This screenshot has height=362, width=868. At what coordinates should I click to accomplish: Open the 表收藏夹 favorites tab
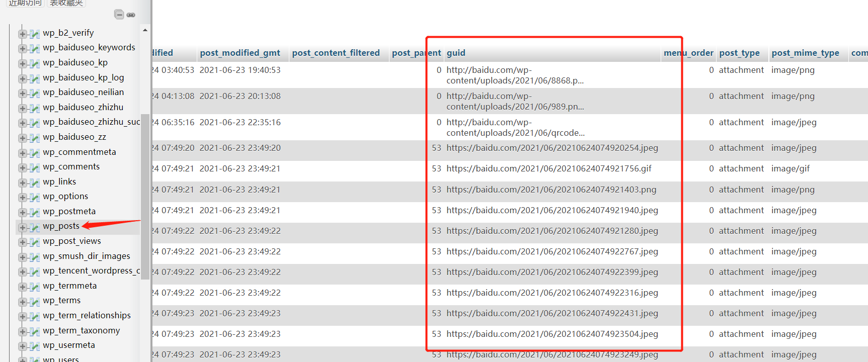pos(66,3)
